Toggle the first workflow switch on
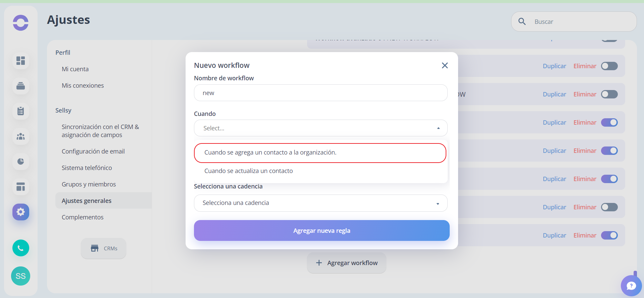 (609, 66)
